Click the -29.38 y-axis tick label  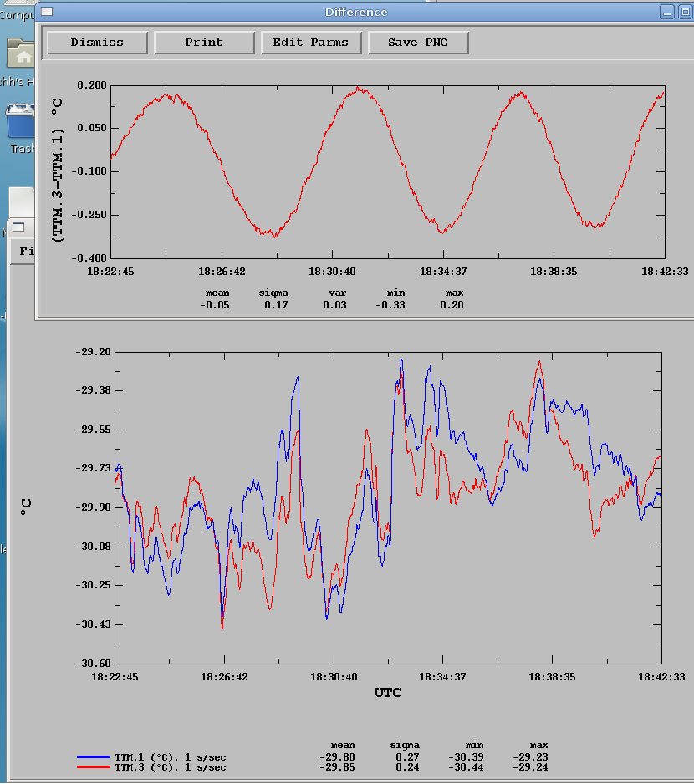click(x=93, y=390)
